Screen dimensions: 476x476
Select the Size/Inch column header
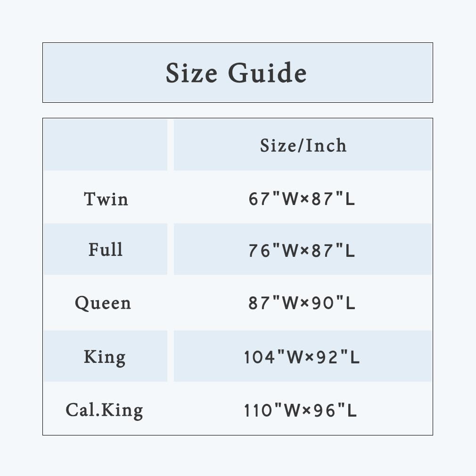[x=303, y=145]
